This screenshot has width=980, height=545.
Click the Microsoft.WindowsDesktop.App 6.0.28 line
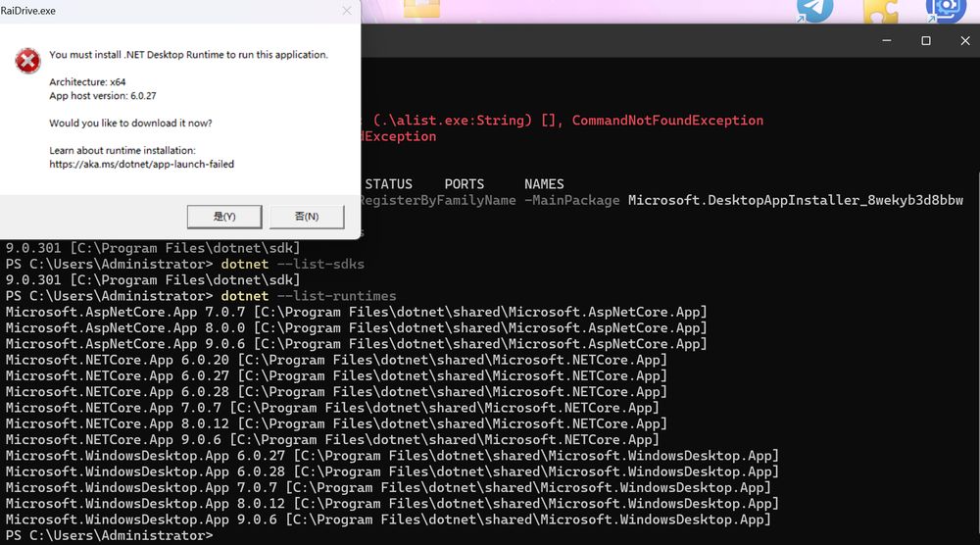[393, 471]
